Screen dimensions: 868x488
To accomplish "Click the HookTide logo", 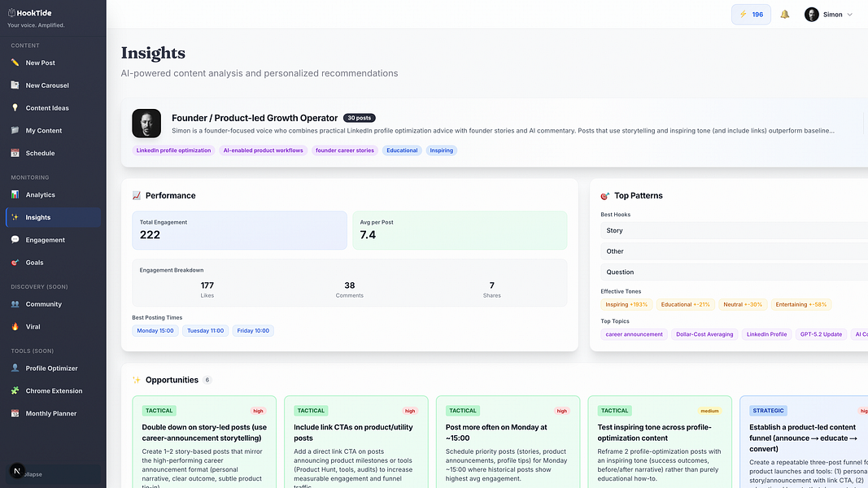I will click(29, 13).
